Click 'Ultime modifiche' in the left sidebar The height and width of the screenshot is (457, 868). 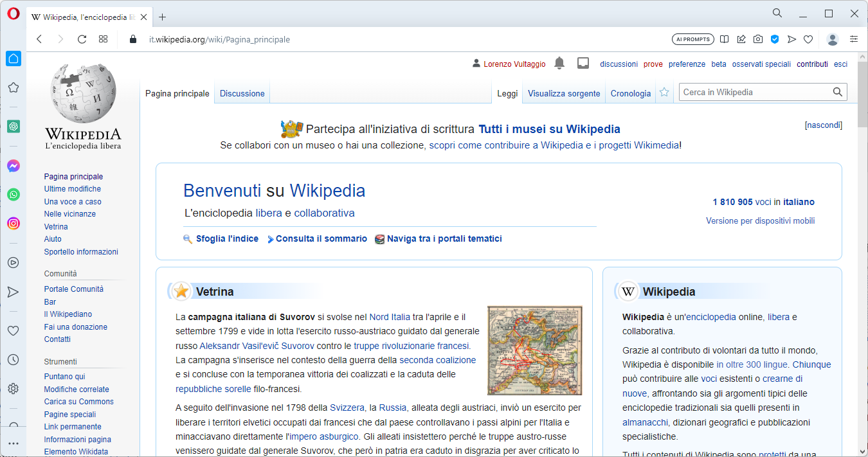tap(73, 189)
